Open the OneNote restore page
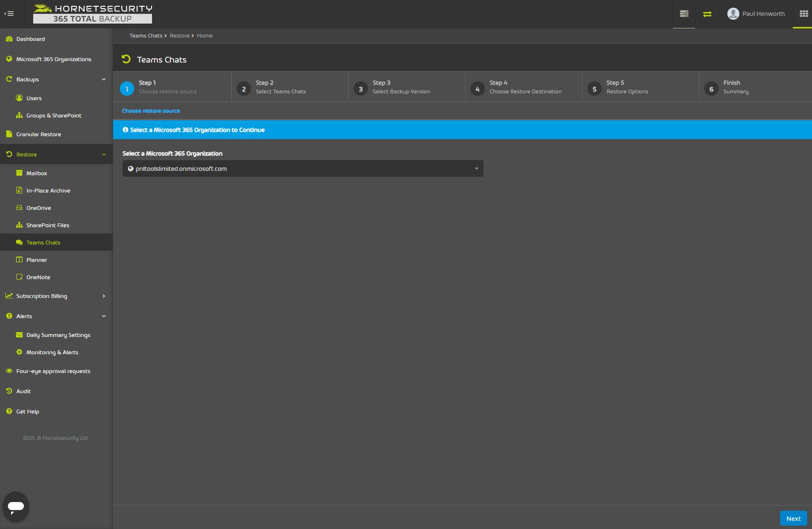 [38, 277]
